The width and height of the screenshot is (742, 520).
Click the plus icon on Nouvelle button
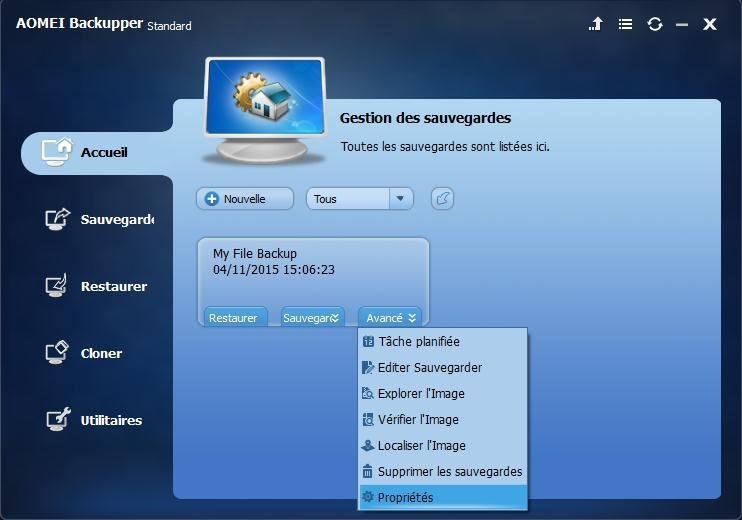pos(212,199)
